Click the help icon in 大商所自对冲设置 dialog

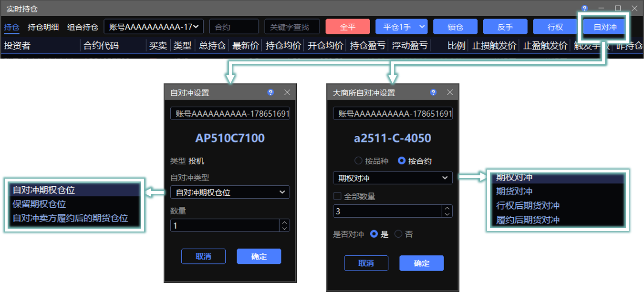[x=434, y=92]
